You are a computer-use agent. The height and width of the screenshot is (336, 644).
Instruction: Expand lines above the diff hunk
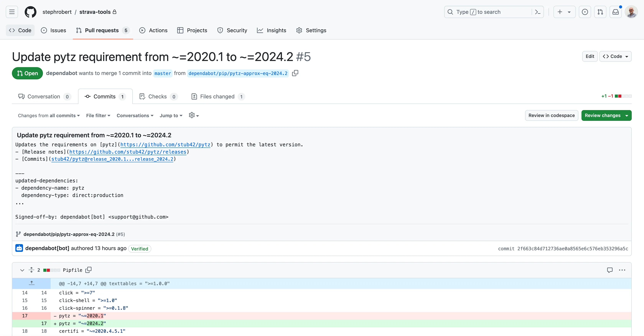click(31, 283)
